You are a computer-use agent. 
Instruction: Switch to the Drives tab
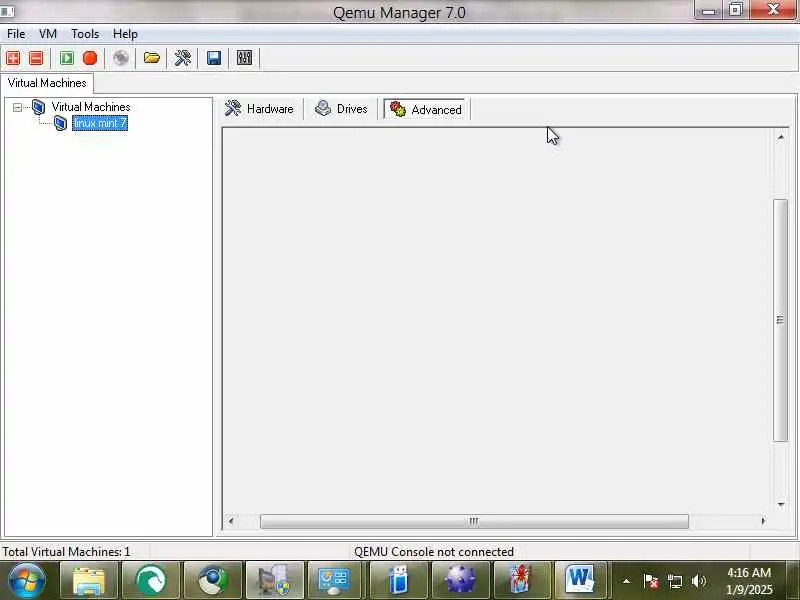(341, 109)
